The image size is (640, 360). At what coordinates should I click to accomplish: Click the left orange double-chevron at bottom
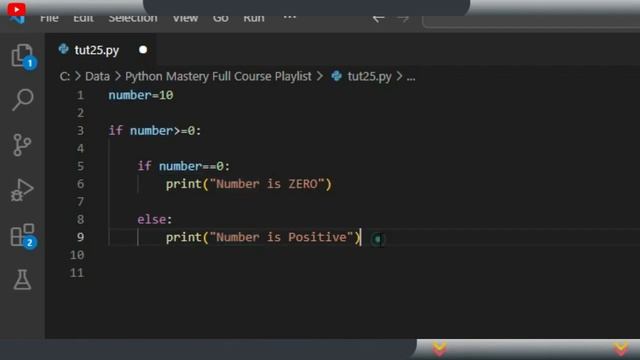[x=440, y=349]
